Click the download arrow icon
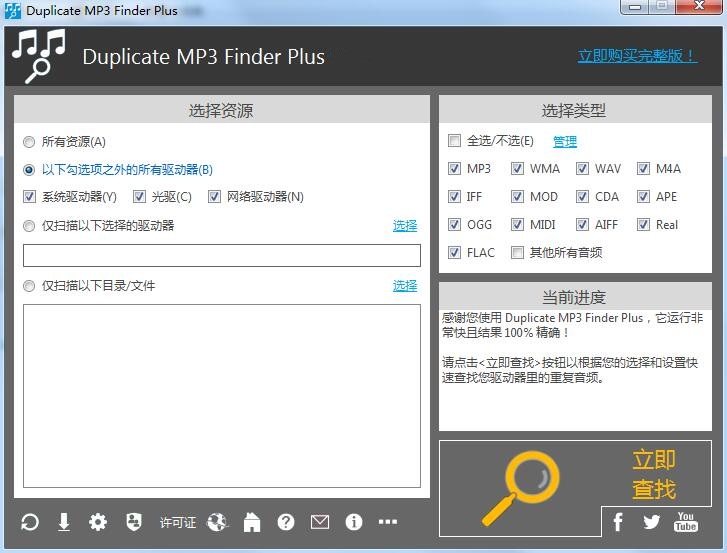The height and width of the screenshot is (553, 727). tap(64, 522)
